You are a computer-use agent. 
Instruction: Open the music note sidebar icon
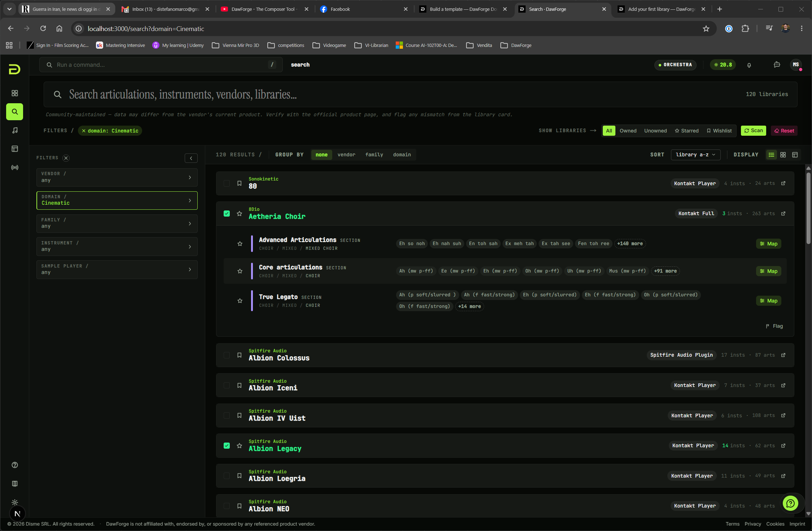[x=15, y=130]
